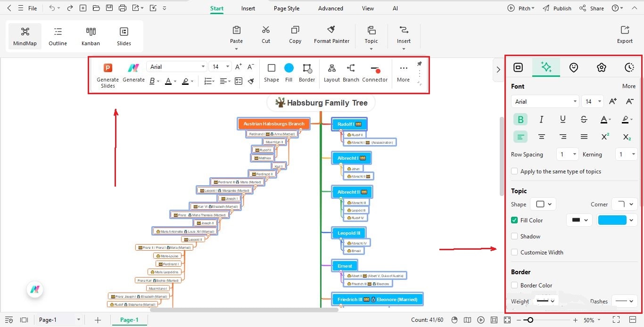This screenshot has height=327, width=644.
Task: Open the Advanced ribbon tab
Action: click(x=330, y=8)
